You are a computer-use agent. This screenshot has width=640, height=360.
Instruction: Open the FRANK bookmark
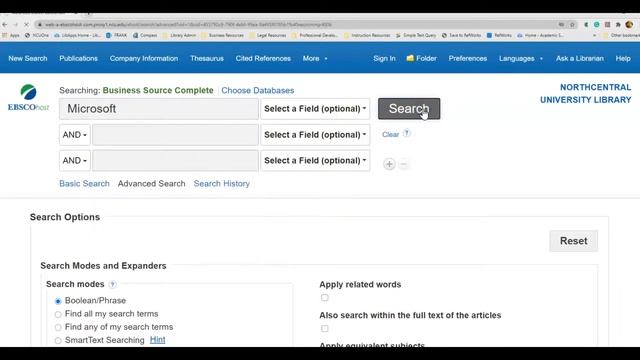pyautogui.click(x=116, y=36)
